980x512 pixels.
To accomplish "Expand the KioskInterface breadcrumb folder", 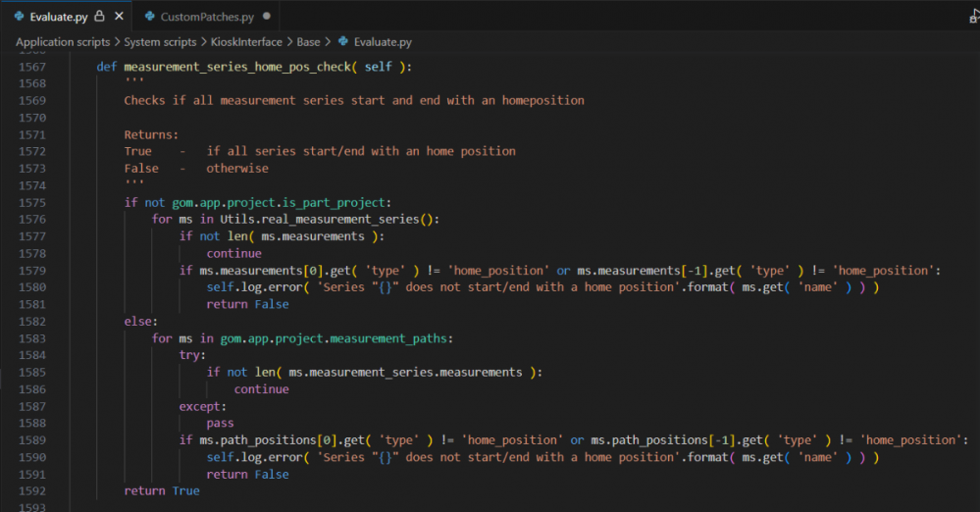I will (249, 42).
